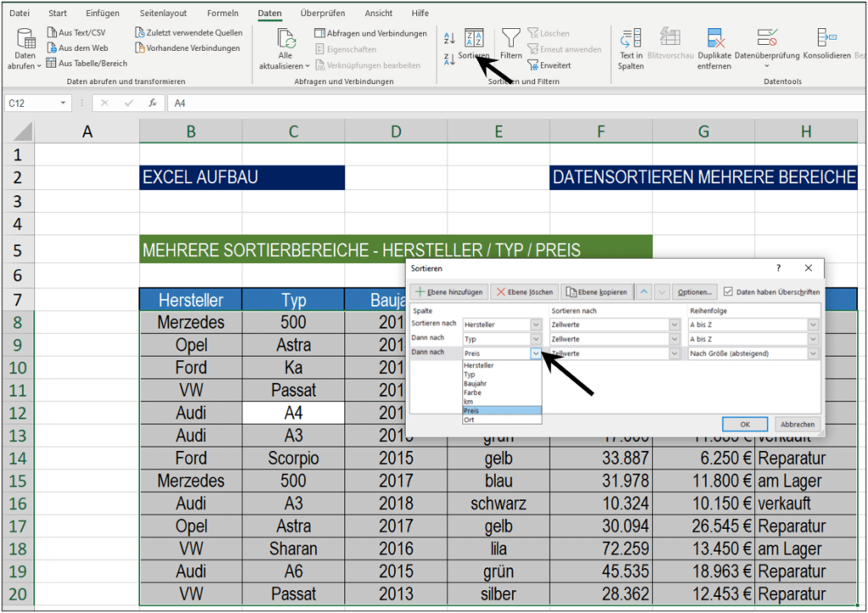Image resolution: width=868 pixels, height=613 pixels.
Task: Select cell containing Sharan
Action: click(x=293, y=549)
